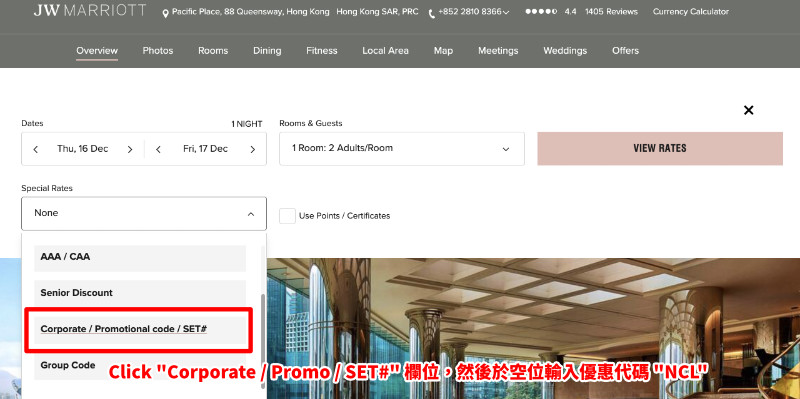Move check-out date earlier than Fri, 17 Dec
Viewport: 800px width, 399px height.
point(159,149)
